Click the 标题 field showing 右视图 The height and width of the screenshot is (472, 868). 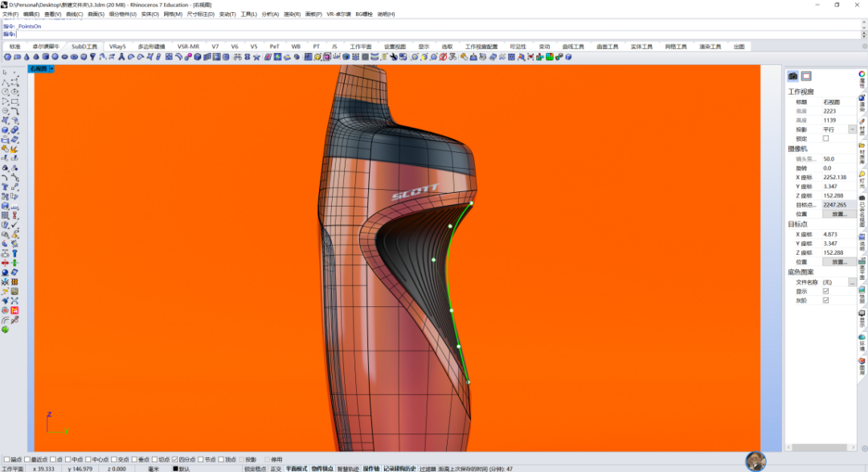coord(838,102)
